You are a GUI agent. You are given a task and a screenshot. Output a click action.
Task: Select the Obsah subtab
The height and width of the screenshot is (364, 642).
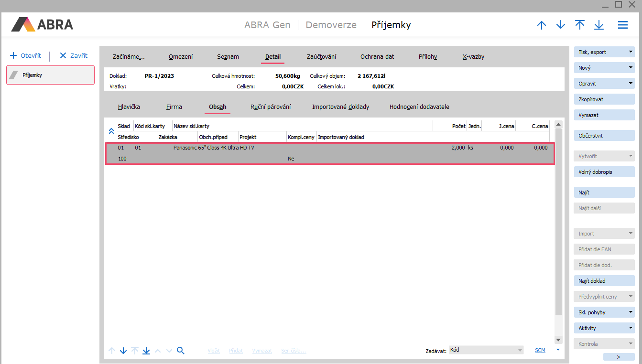pyautogui.click(x=218, y=107)
